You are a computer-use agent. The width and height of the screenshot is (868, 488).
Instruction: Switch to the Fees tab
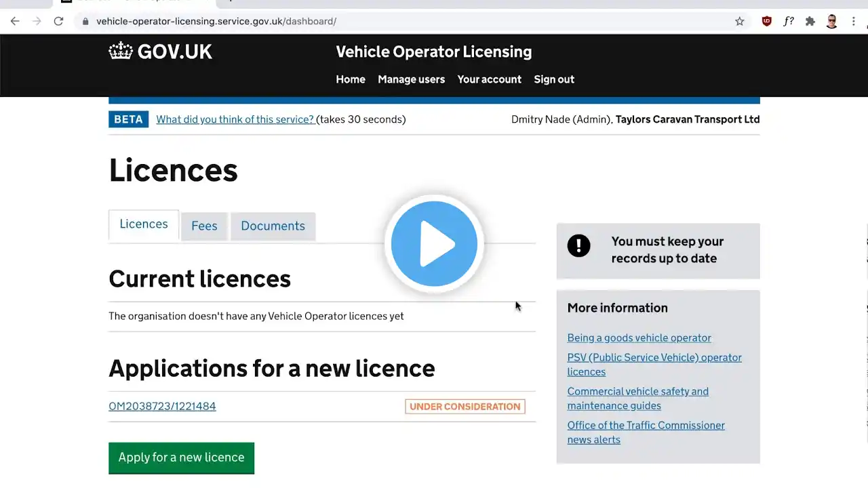[204, 226]
